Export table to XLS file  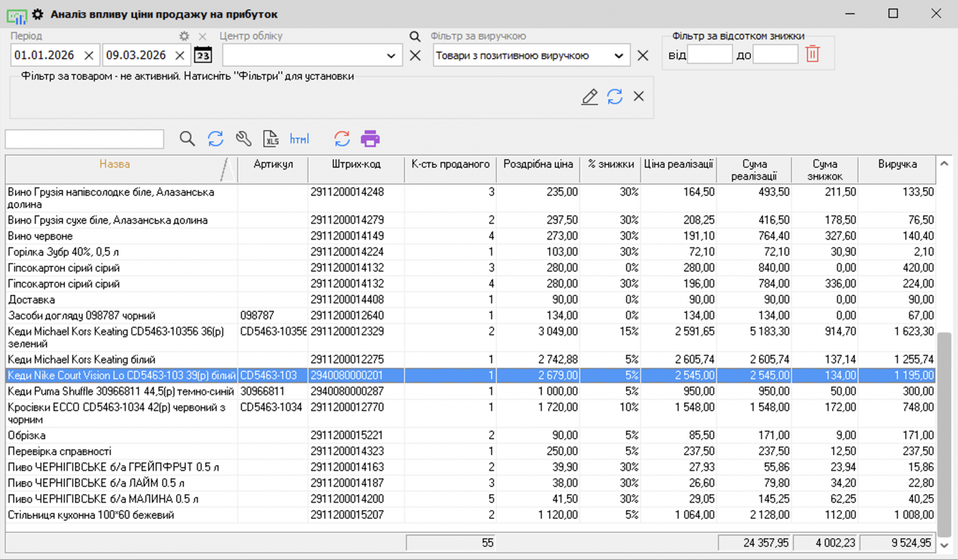point(271,139)
